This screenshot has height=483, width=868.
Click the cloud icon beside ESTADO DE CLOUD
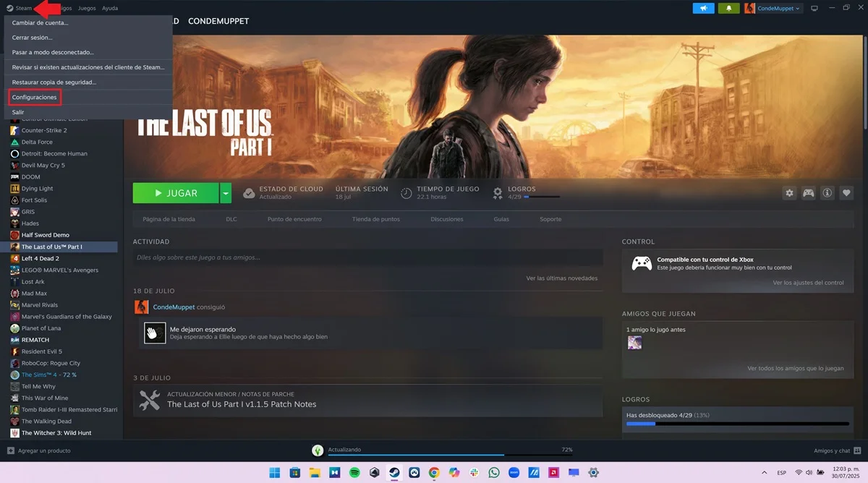pos(250,193)
